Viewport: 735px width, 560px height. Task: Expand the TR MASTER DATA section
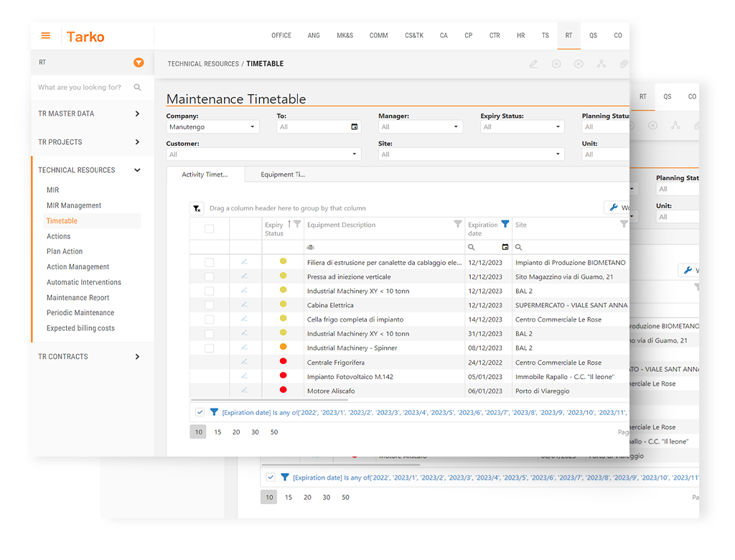[137, 113]
